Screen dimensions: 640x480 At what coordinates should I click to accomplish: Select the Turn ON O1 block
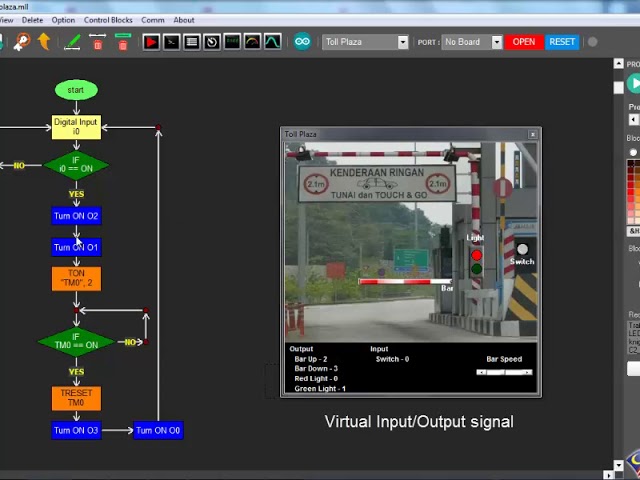[76, 247]
